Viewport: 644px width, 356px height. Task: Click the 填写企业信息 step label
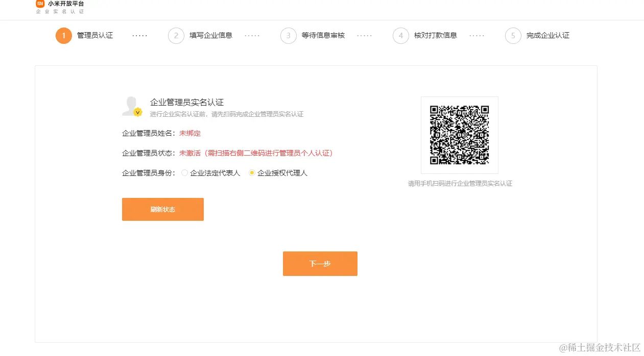[211, 36]
